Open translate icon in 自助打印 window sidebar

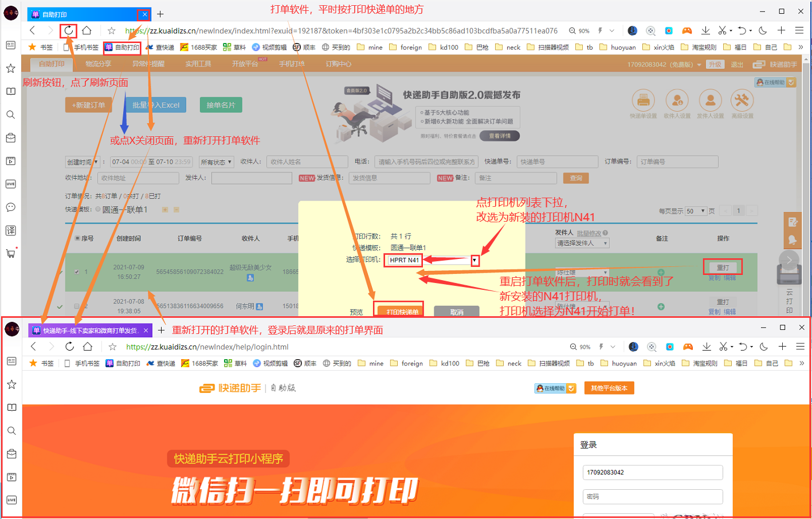[11, 230]
